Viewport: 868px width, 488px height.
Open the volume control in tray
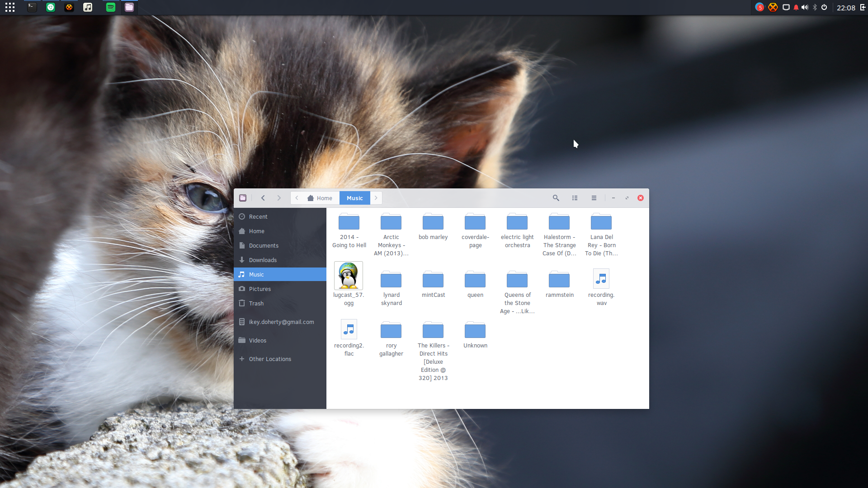tap(805, 7)
